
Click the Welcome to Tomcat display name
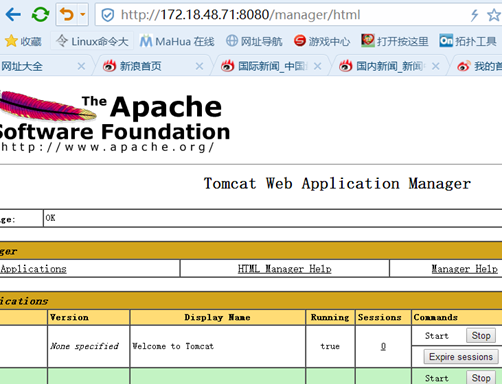(x=173, y=346)
